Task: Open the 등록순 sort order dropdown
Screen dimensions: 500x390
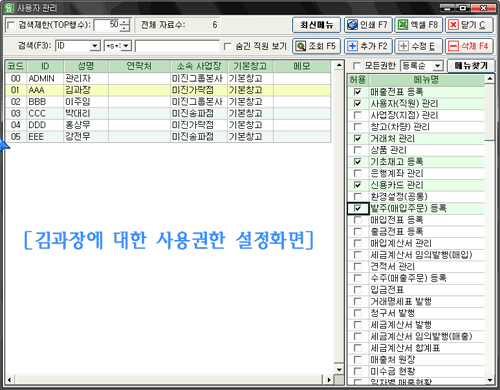Action: 437,66
